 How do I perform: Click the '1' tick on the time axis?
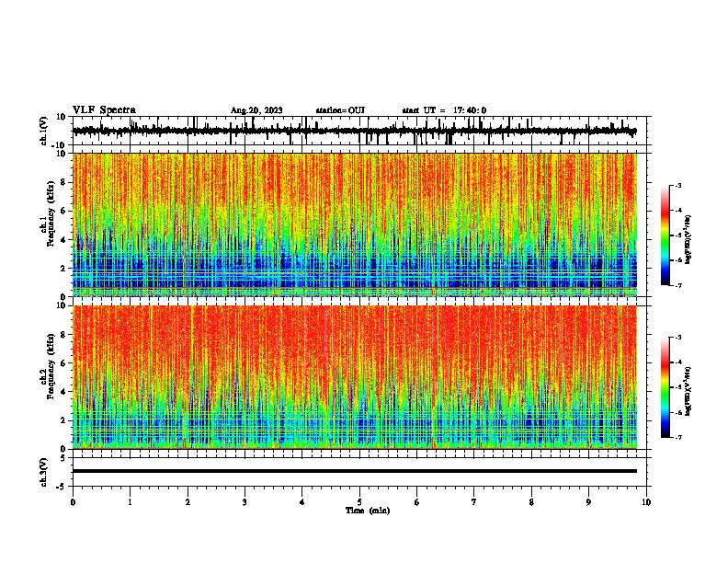130,502
